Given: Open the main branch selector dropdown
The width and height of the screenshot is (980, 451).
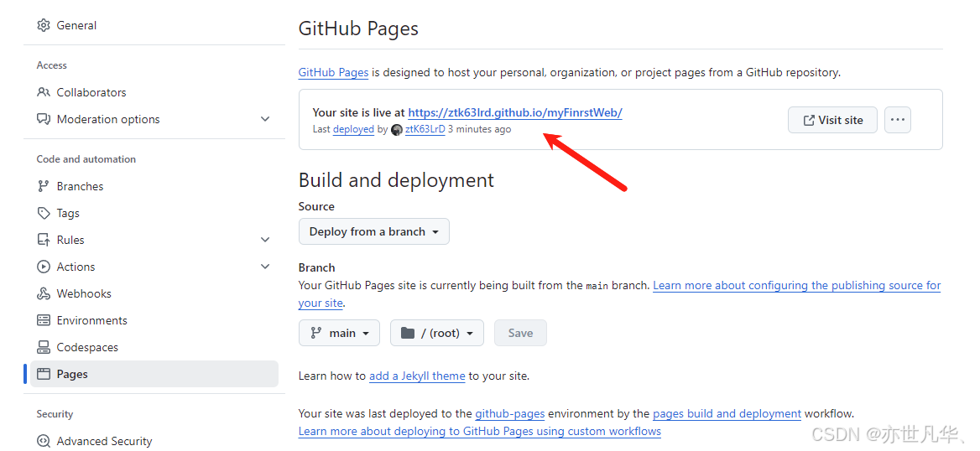Looking at the screenshot, I should click(x=339, y=333).
